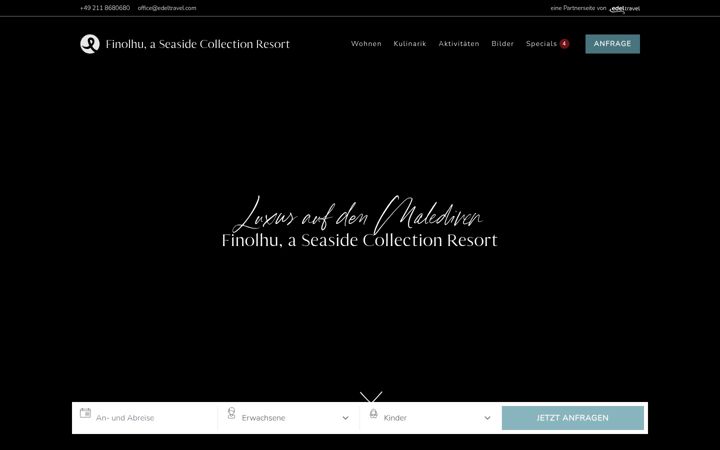The width and height of the screenshot is (720, 450).
Task: Click the office@edeltravel.com email link
Action: coord(167,8)
